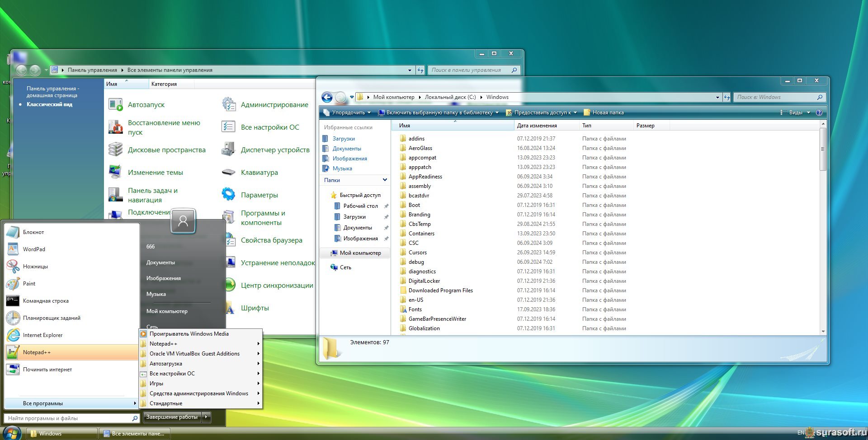This screenshot has width=868, height=440.
Task: Open Internet Explorer from Start menu
Action: (13, 335)
